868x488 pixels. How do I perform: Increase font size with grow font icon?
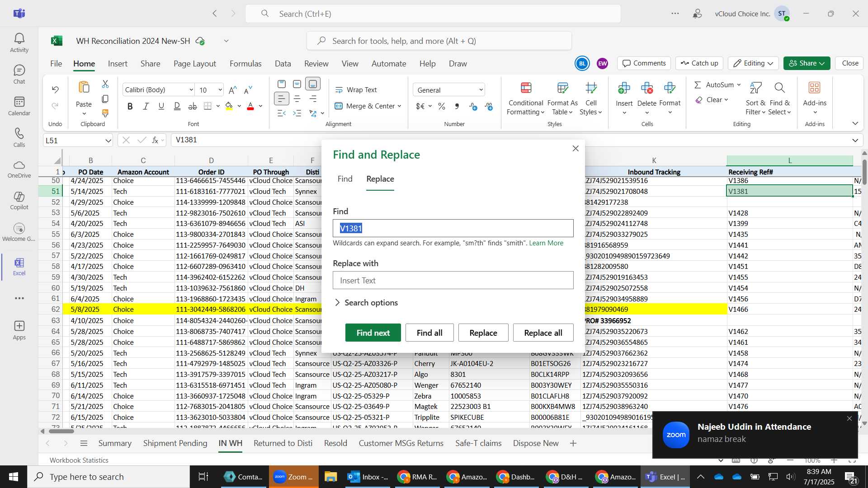click(x=232, y=90)
